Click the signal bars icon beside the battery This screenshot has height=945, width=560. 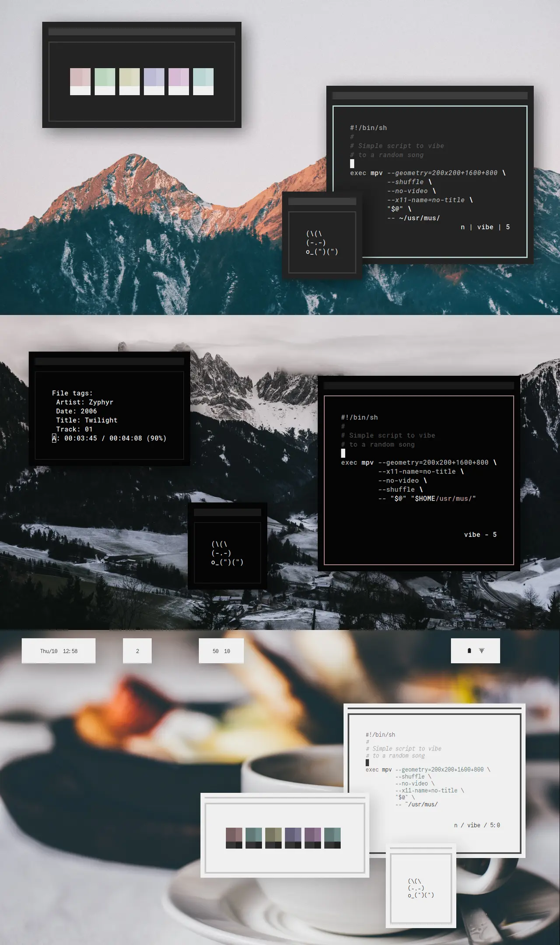(x=482, y=651)
